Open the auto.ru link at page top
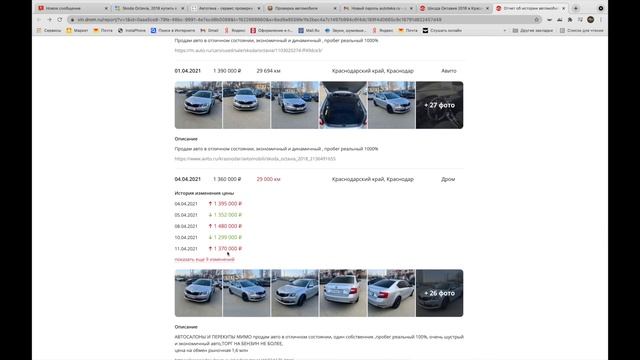Image resolution: width=640 pixels, height=360 pixels. click(249, 51)
